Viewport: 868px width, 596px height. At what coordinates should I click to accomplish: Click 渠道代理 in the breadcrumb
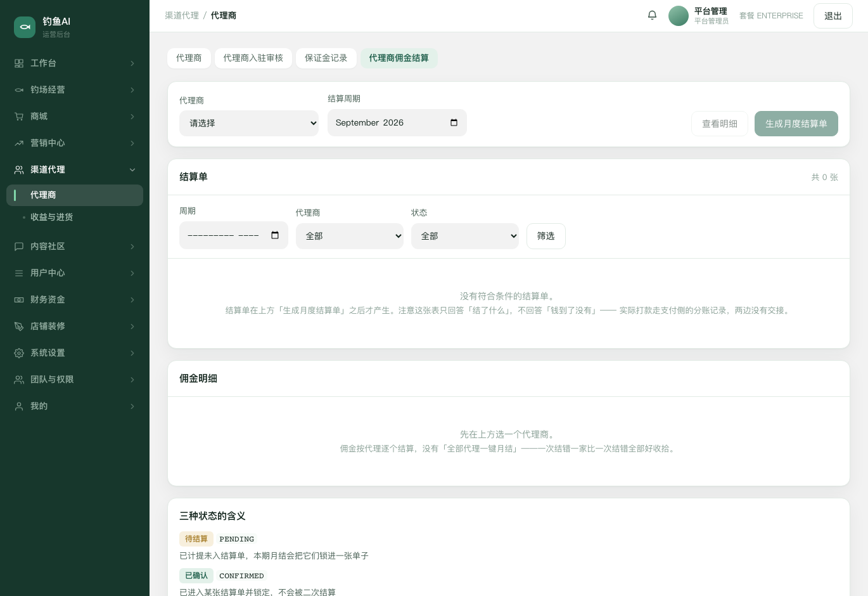(x=182, y=15)
